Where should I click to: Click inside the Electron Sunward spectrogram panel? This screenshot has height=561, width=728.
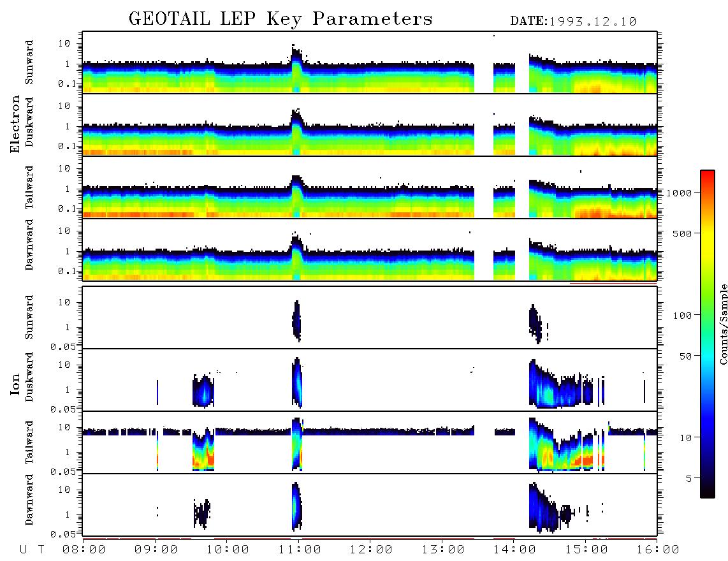click(370, 62)
